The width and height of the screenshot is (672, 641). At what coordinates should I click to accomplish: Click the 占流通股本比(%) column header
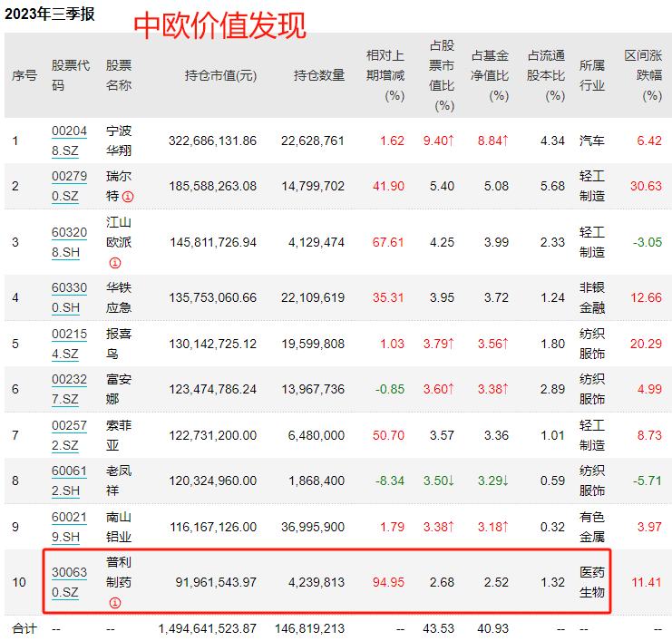coord(546,75)
